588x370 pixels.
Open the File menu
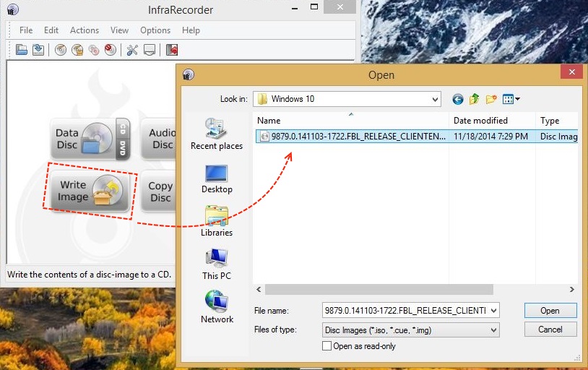[26, 30]
